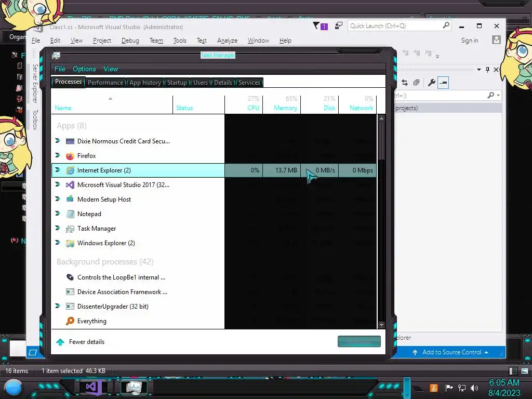Expand the Windows Explorer (2) group
Viewport: 532px width, 399px height.
[58, 243]
